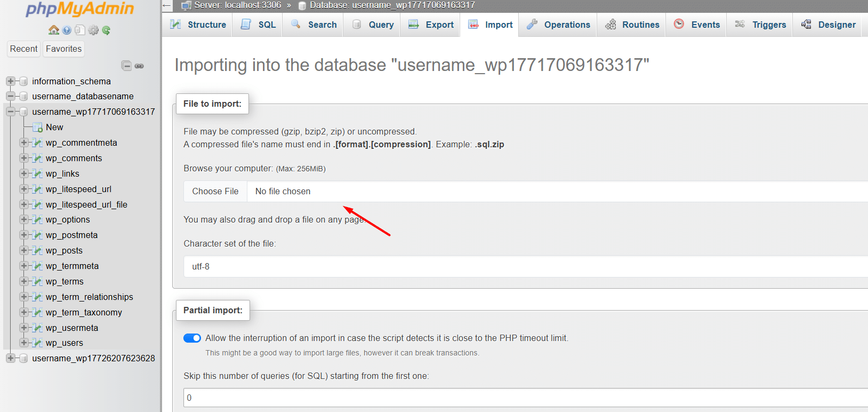
Task: Click the table icon beside wp_posts
Action: click(37, 250)
